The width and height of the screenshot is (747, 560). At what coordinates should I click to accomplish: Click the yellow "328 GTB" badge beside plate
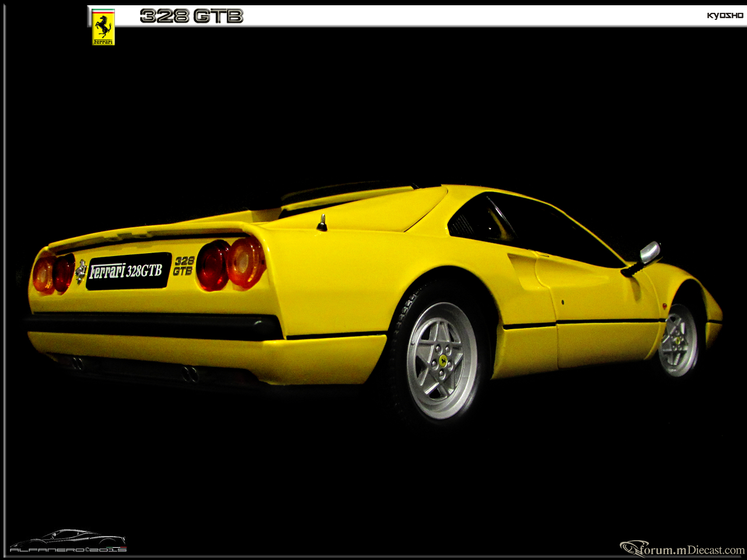pos(183,266)
